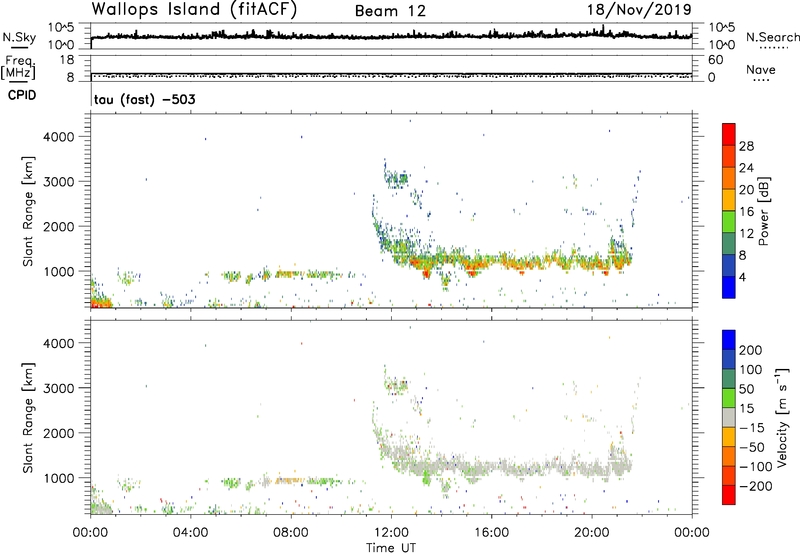Click the gray ground-scatter band near 16:00 in velocity panel
The image size is (800, 554).
coord(491,467)
